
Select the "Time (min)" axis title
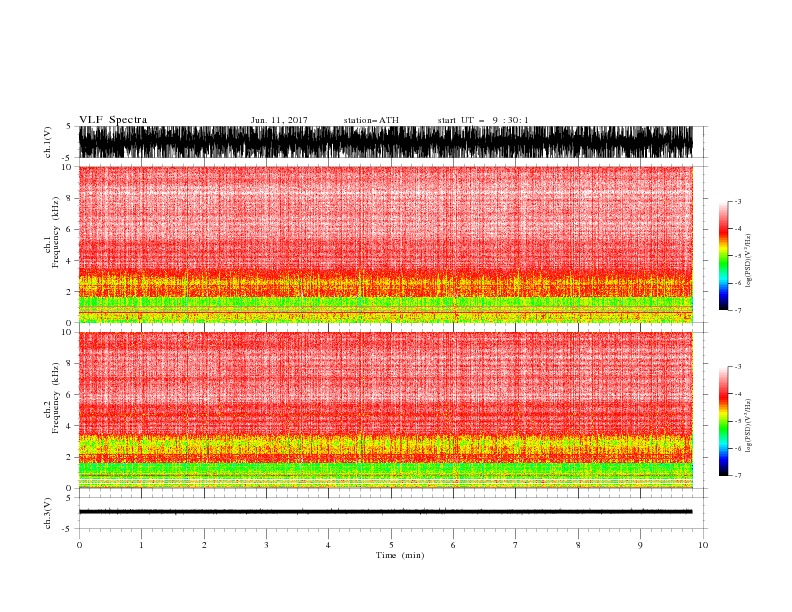tap(400, 555)
